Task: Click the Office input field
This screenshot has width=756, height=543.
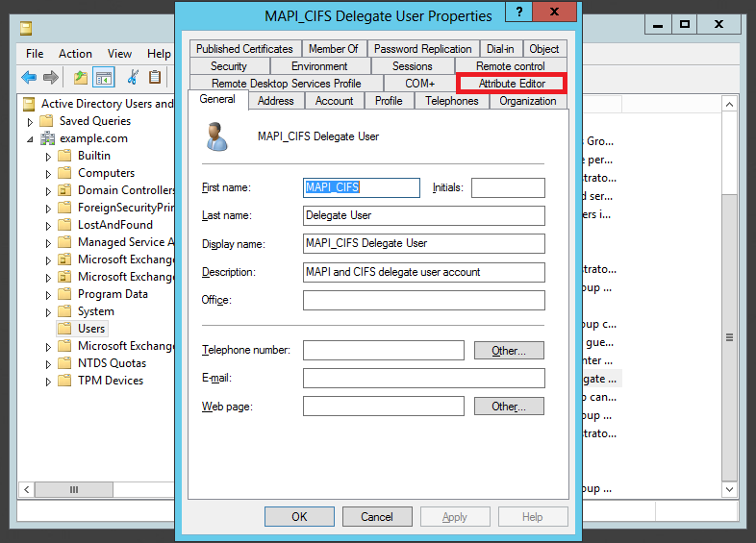Action: coord(424,300)
